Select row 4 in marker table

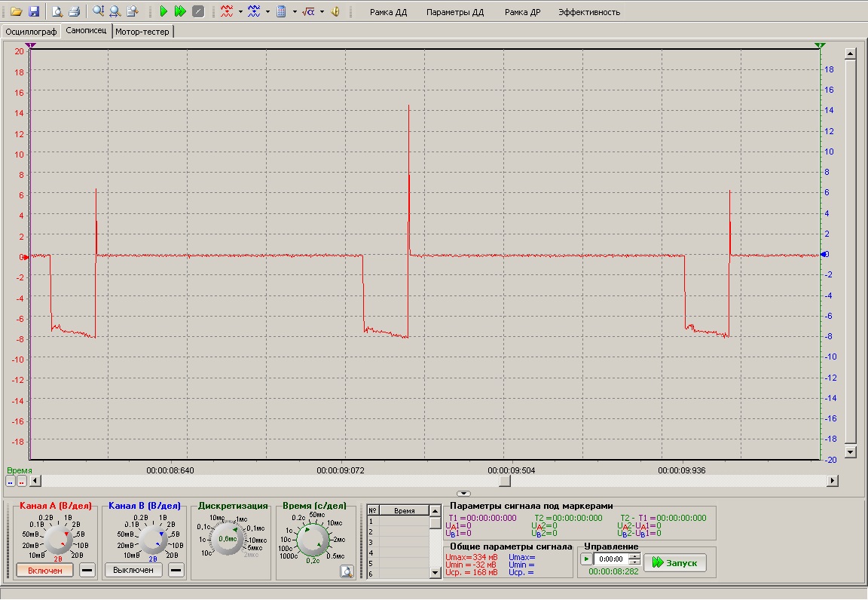(399, 553)
